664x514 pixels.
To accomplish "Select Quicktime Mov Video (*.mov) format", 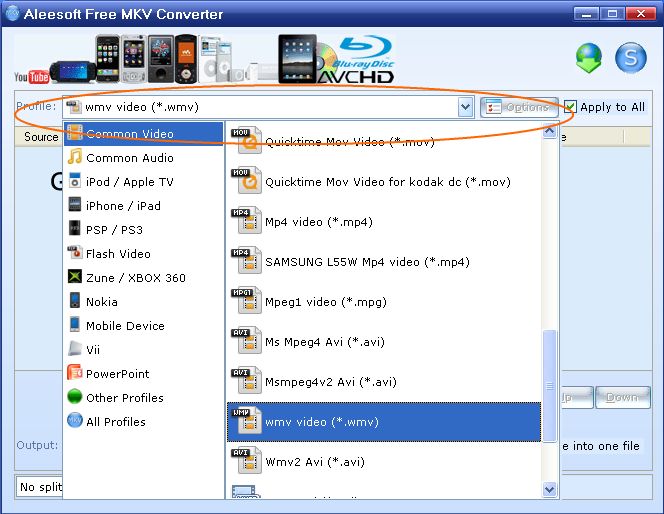I will pyautogui.click(x=384, y=141).
